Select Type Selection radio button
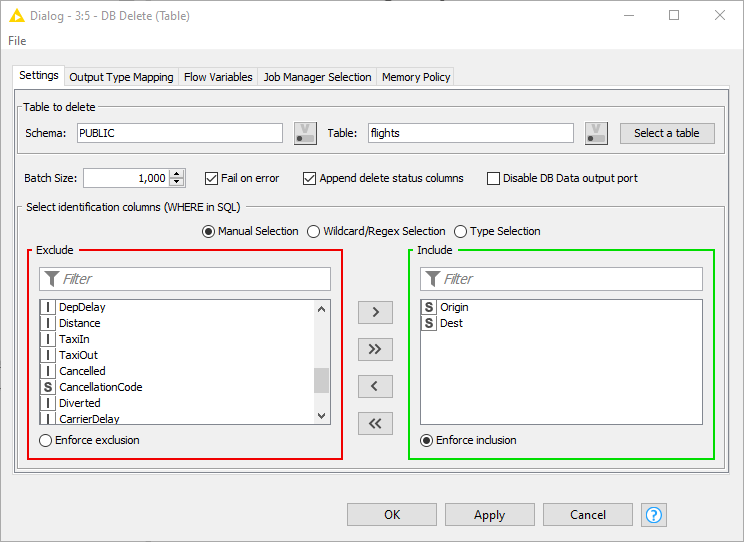Viewport: 744px width, 542px height. click(461, 232)
